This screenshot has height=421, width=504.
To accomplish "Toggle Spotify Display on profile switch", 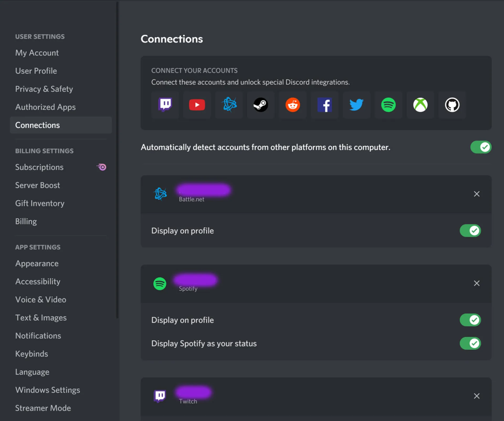I will pos(470,320).
